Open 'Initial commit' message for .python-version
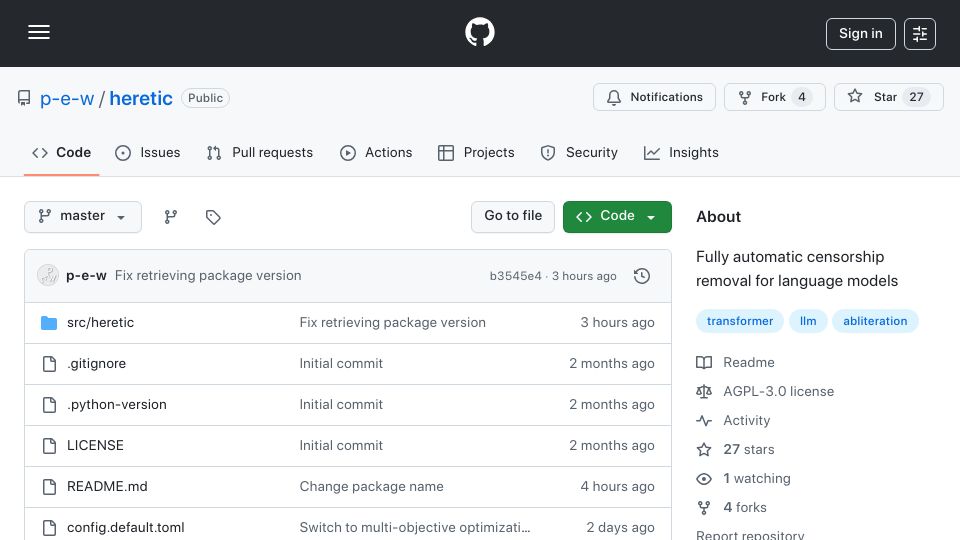The image size is (960, 540). [x=341, y=405]
